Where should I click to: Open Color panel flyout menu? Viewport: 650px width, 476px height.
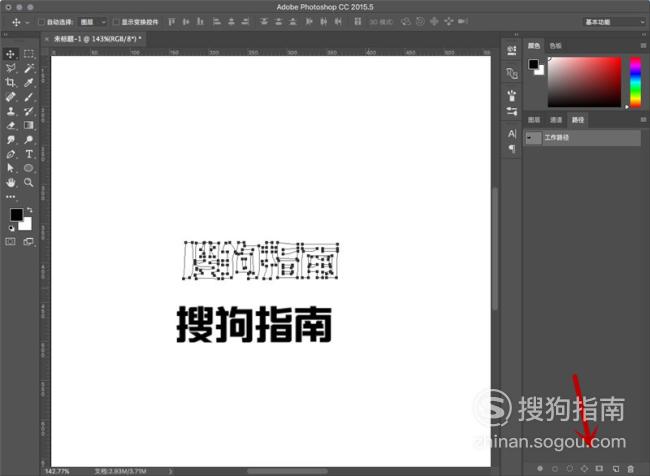pos(643,46)
